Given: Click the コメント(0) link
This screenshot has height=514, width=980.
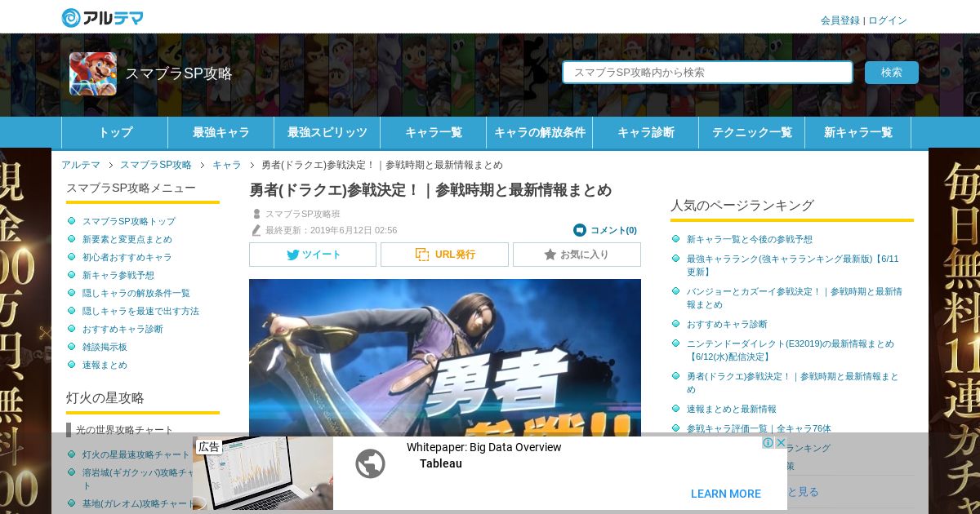Looking at the screenshot, I should 613,230.
